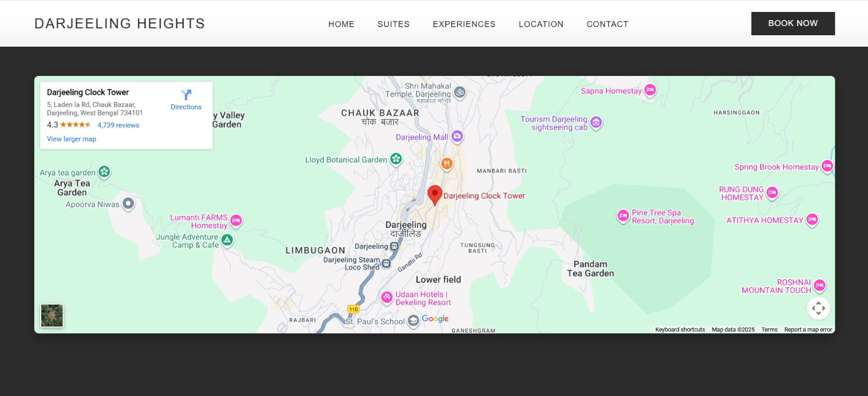Click the Google logo on the map
868x396 pixels.
(x=435, y=318)
